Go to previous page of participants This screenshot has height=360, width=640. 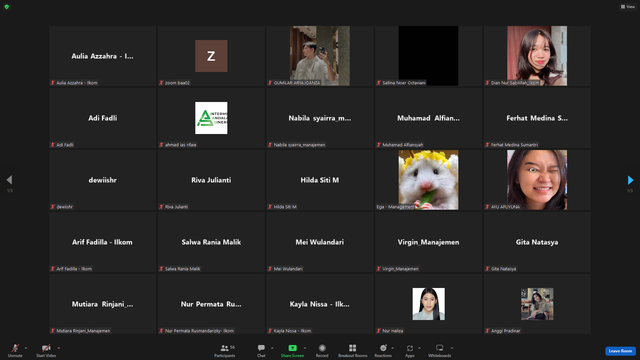[9, 180]
